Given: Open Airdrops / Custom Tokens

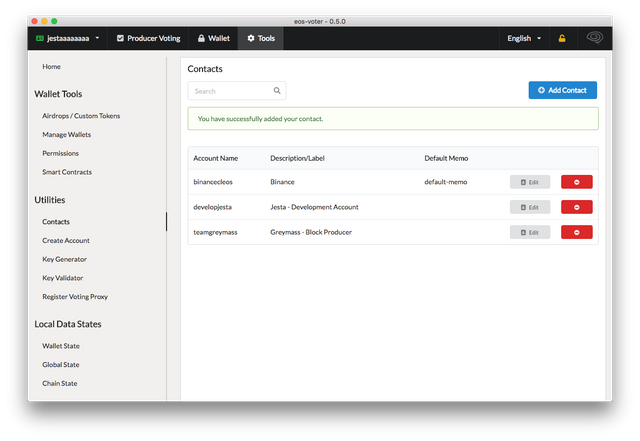Looking at the screenshot, I should pyautogui.click(x=81, y=116).
